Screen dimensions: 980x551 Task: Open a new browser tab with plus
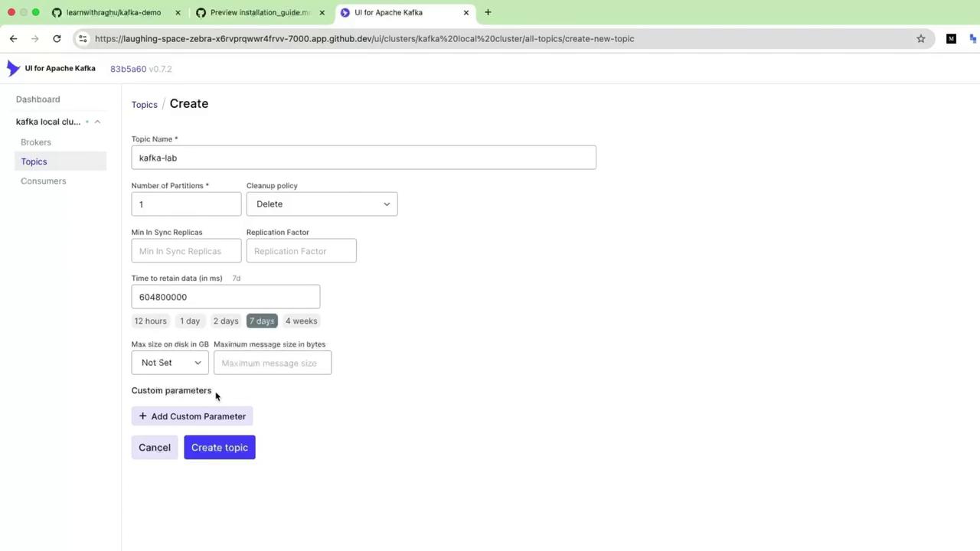point(488,12)
